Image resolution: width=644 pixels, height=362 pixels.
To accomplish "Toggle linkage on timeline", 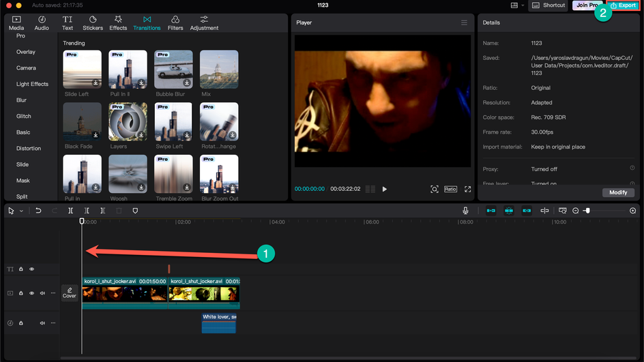I will pyautogui.click(x=527, y=211).
